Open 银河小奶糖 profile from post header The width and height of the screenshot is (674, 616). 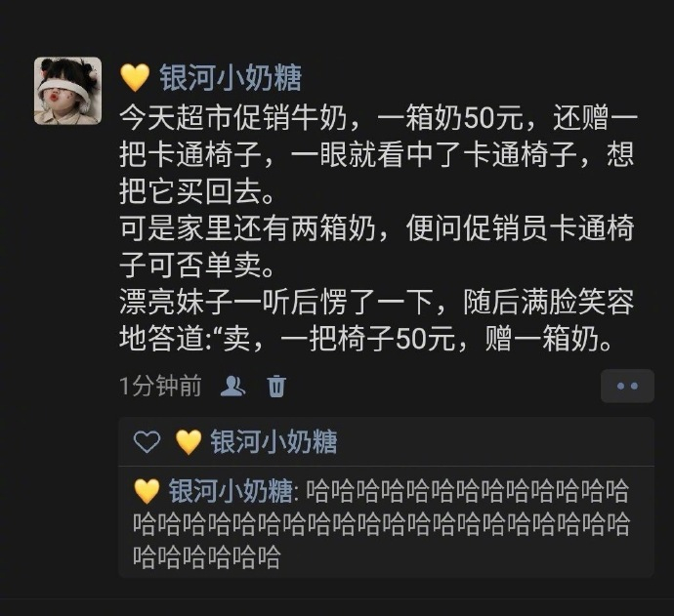pos(231,78)
